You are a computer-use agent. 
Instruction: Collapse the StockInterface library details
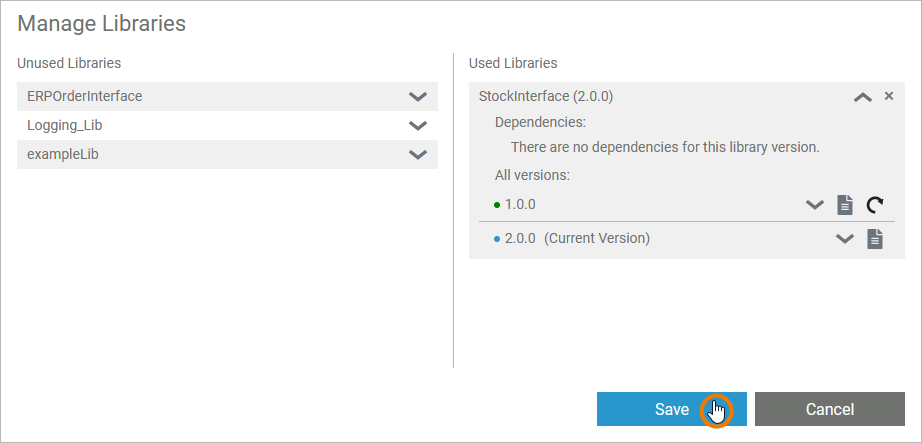click(862, 97)
